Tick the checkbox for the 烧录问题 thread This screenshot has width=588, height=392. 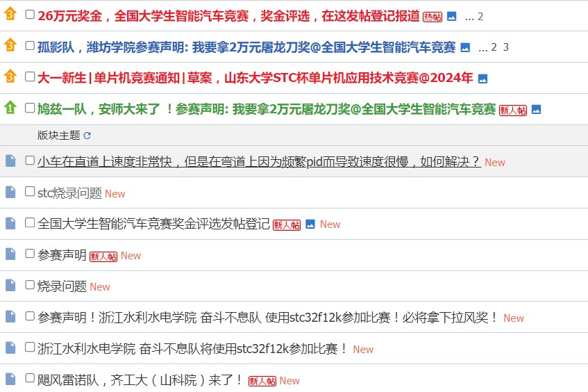tap(30, 284)
